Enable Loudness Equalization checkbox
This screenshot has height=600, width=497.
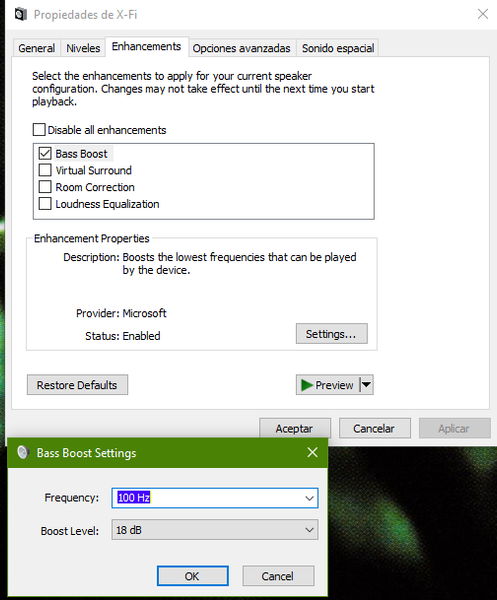45,204
